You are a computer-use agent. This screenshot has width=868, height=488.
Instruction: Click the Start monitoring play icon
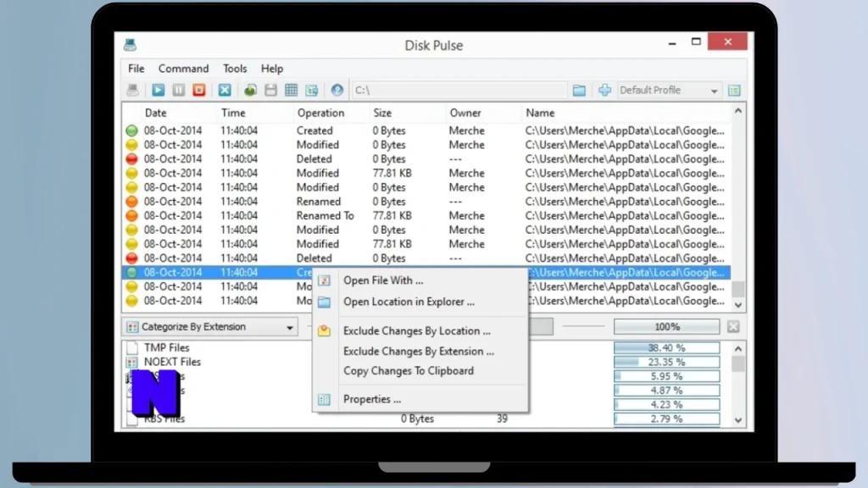pos(158,90)
